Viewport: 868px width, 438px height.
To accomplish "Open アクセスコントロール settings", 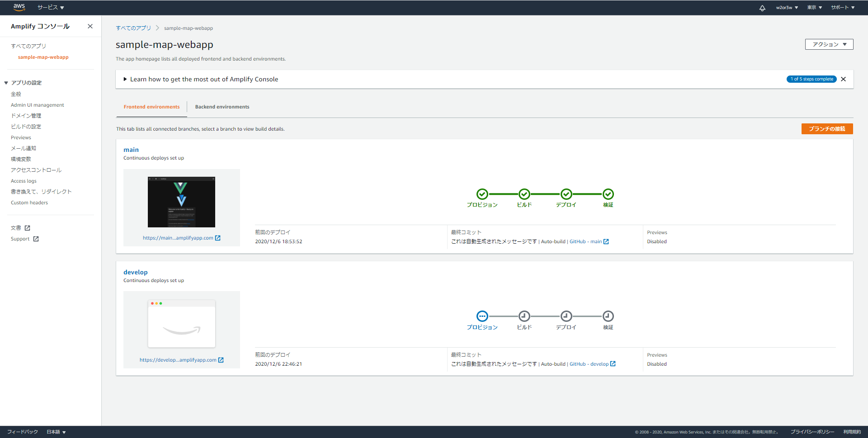I will [x=36, y=170].
